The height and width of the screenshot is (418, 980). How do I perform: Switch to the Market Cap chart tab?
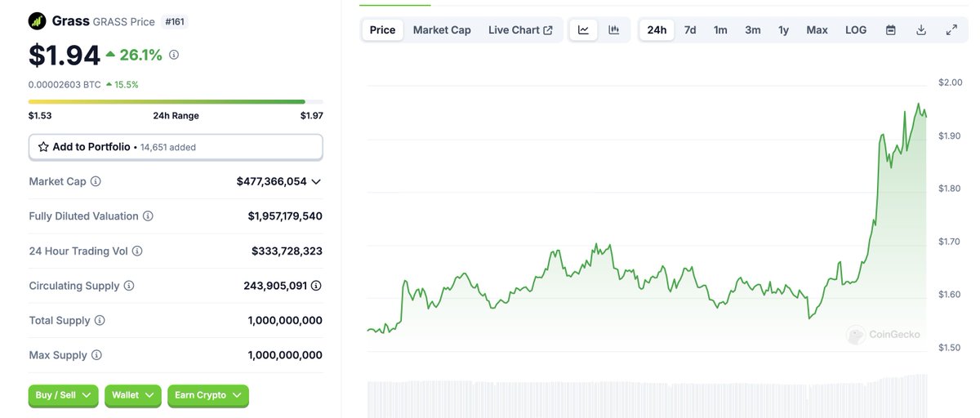pyautogui.click(x=442, y=30)
